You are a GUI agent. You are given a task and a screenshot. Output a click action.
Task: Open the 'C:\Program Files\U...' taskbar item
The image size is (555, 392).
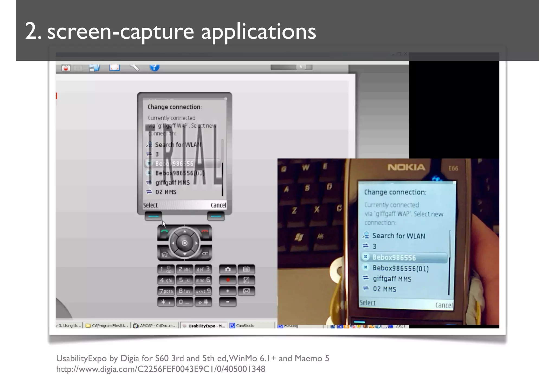[x=107, y=326]
